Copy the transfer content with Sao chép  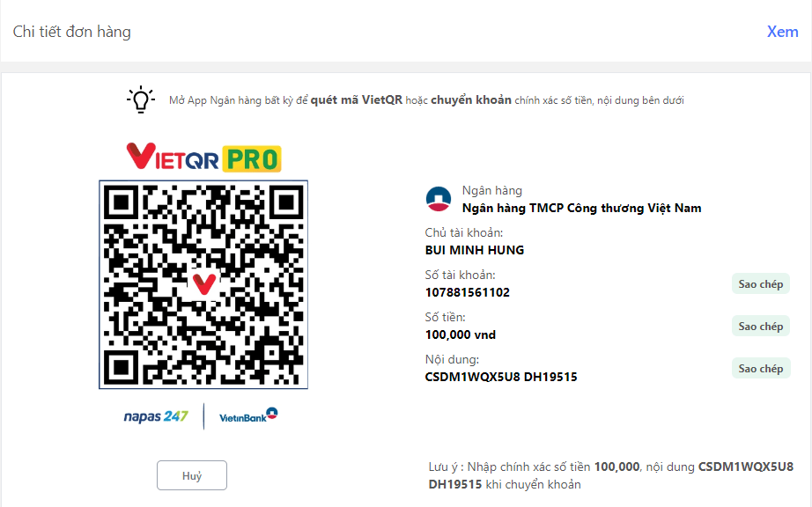[761, 368]
